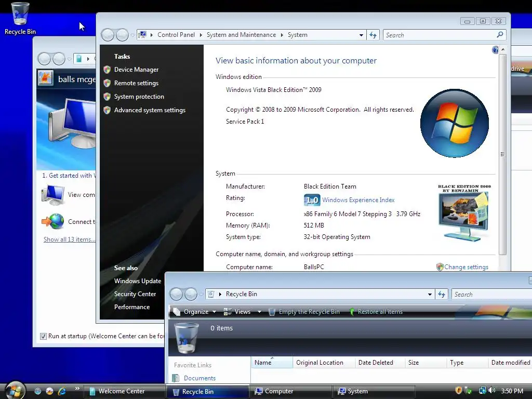
Task: Open the Windows Experience Index link
Action: tap(358, 200)
